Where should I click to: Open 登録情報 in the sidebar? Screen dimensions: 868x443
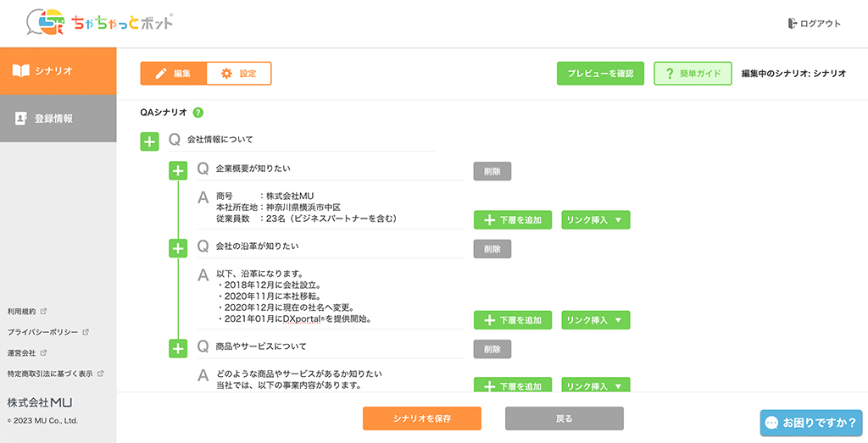[x=58, y=119]
